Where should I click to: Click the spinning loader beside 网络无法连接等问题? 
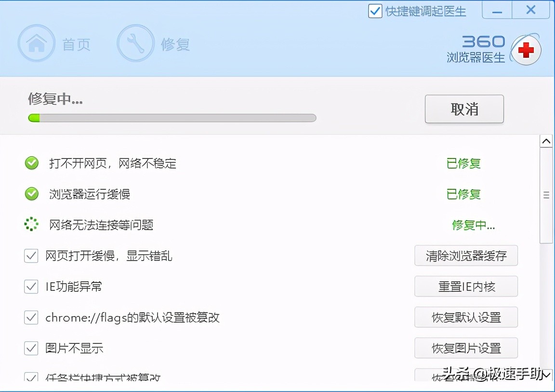coord(31,224)
